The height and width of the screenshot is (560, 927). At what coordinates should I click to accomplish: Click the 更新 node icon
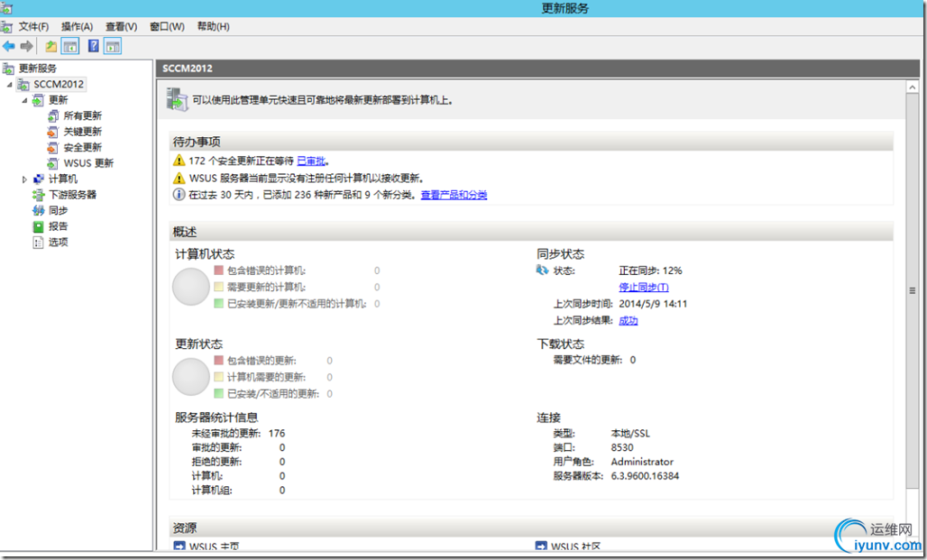pos(39,100)
